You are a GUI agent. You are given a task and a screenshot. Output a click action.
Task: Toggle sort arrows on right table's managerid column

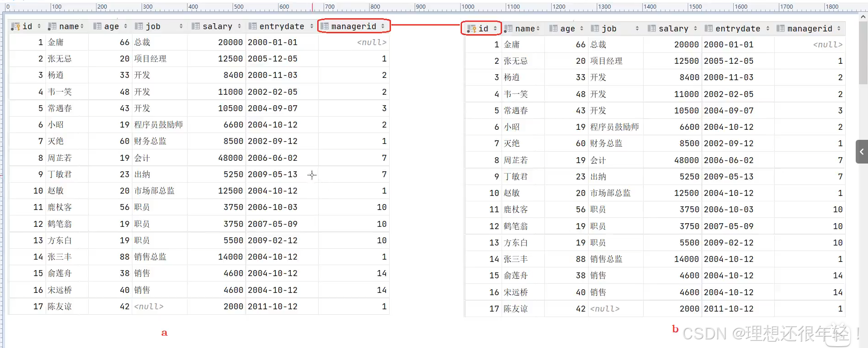839,29
